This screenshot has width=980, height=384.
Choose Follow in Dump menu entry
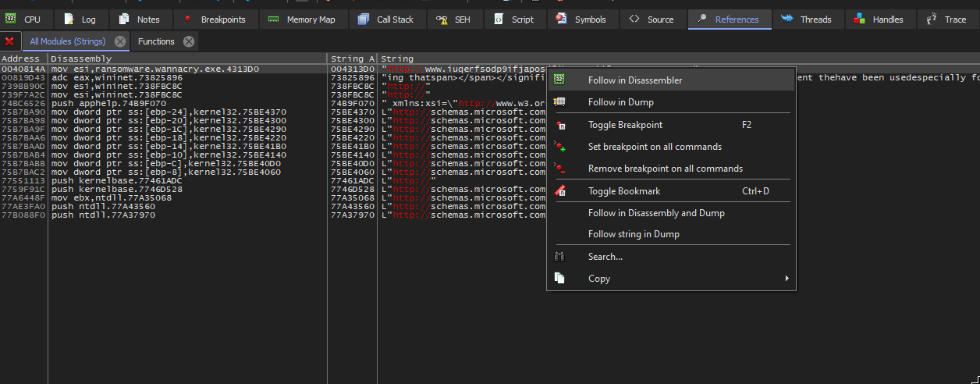671,101
